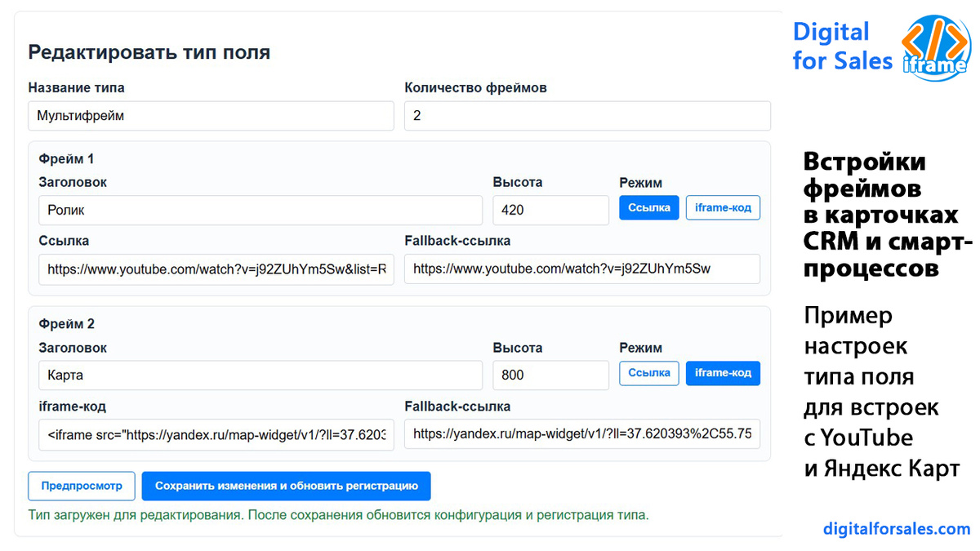Click the "Редактировать тип поля" heading
This screenshot has height=551, width=980.
click(x=149, y=52)
